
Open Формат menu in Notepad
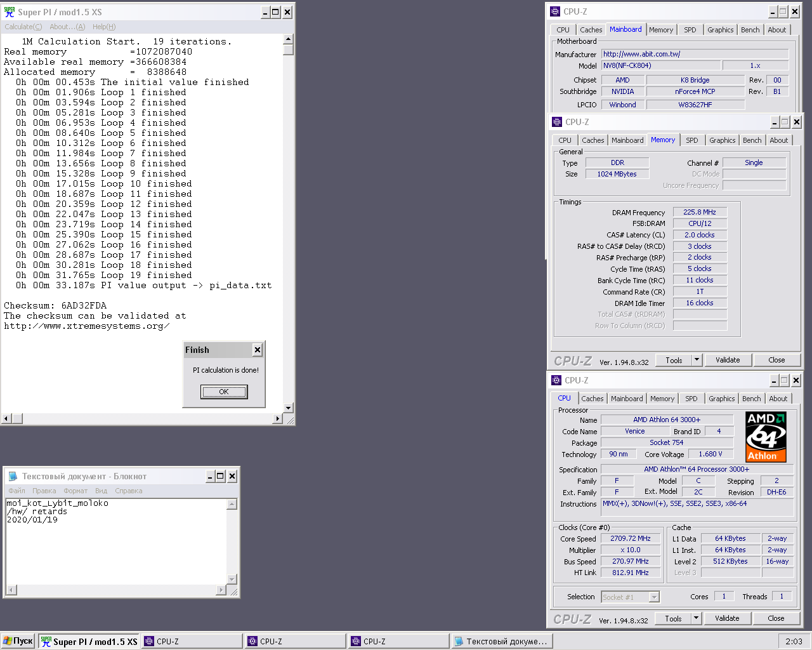click(x=75, y=491)
